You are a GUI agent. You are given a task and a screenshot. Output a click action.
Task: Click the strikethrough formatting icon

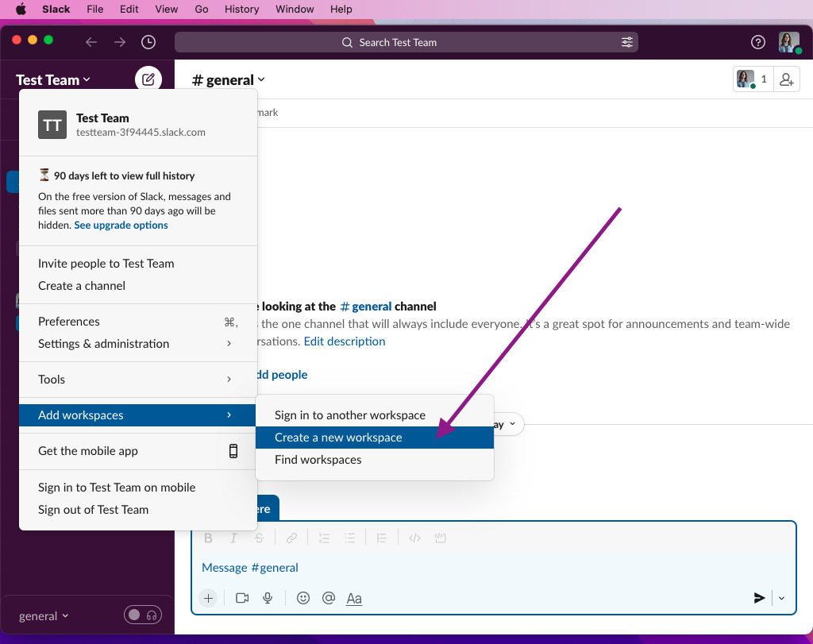[x=260, y=538]
